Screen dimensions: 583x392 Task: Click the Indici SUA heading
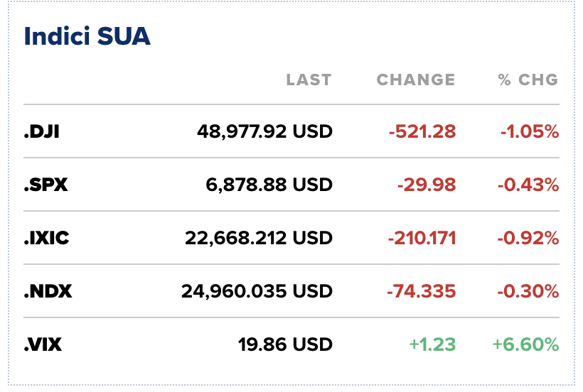[87, 36]
